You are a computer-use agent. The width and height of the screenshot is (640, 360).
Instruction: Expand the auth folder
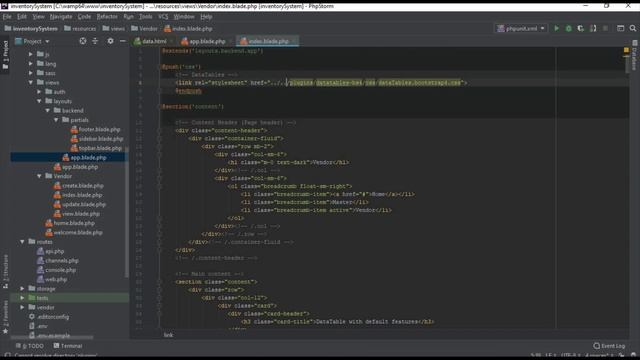39,91
